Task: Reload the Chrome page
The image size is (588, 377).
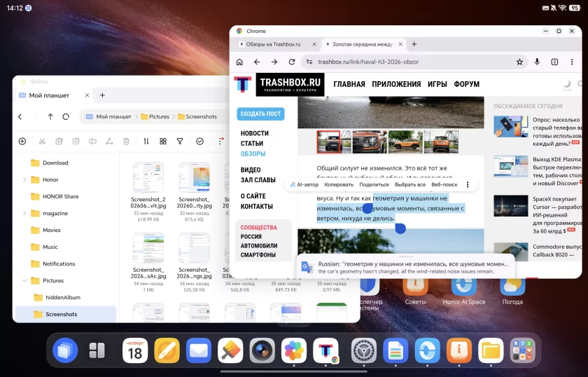Action: pyautogui.click(x=292, y=62)
